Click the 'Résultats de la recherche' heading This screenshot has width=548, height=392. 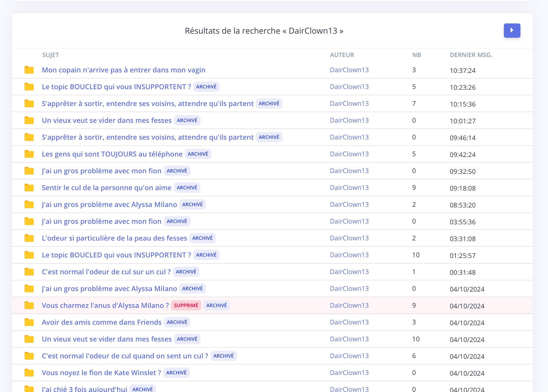[x=264, y=31]
